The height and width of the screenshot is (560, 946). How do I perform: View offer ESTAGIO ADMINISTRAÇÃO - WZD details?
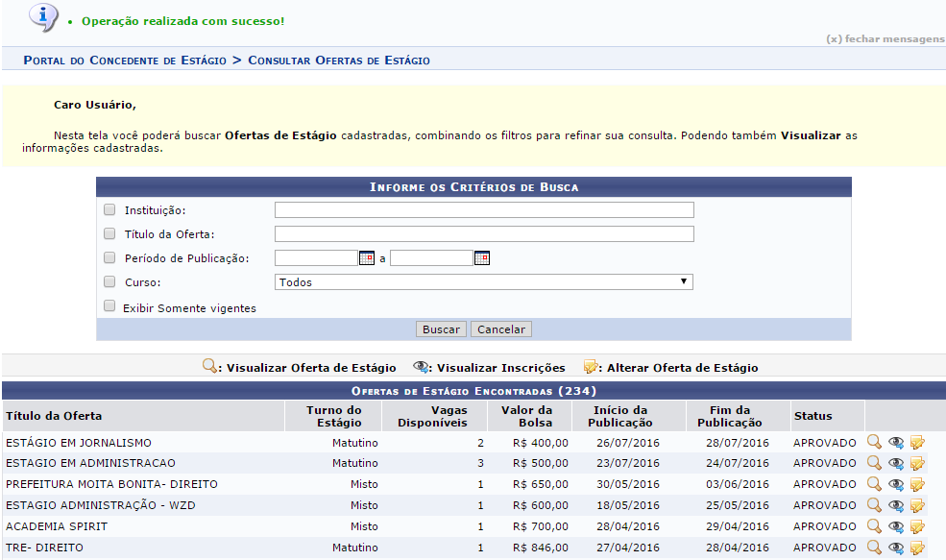click(x=874, y=505)
